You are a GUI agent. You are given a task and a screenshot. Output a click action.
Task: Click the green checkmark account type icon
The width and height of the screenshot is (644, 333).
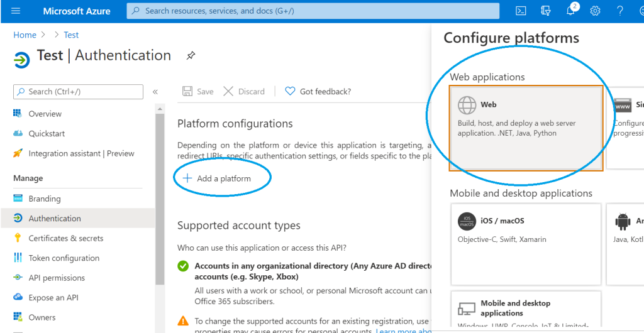183,266
